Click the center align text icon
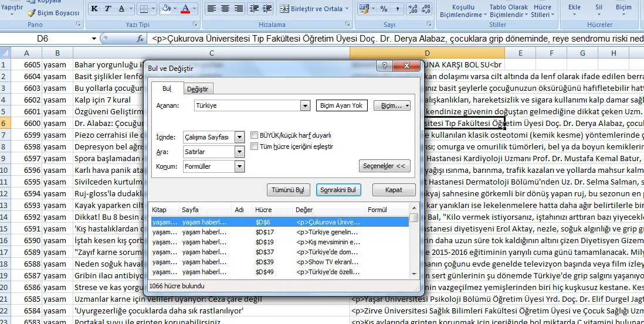This screenshot has width=644, height=324. (226, 9)
